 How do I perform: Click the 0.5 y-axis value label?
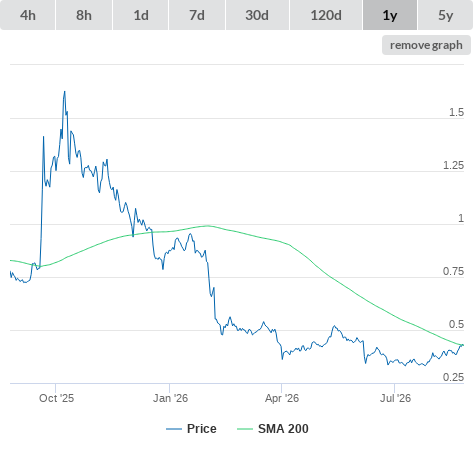point(456,324)
